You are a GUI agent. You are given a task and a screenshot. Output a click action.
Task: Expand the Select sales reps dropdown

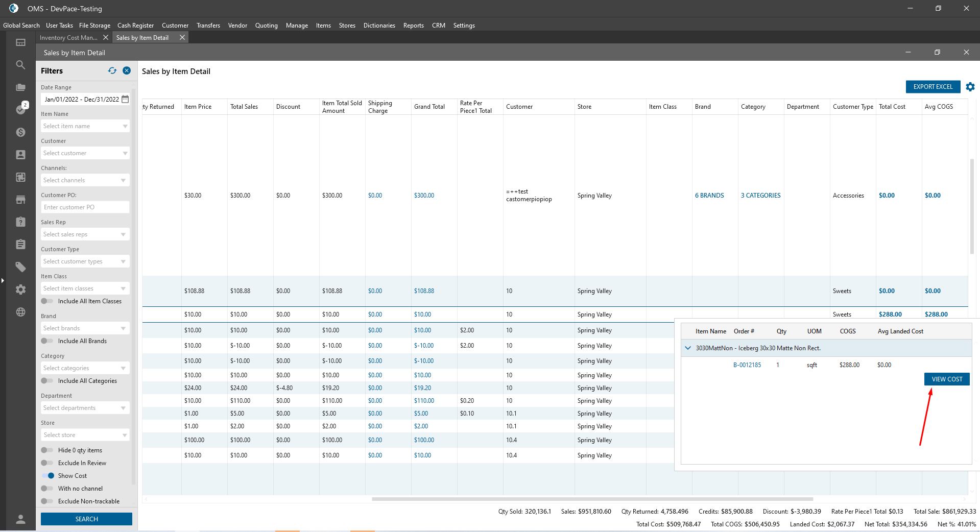[x=85, y=234]
